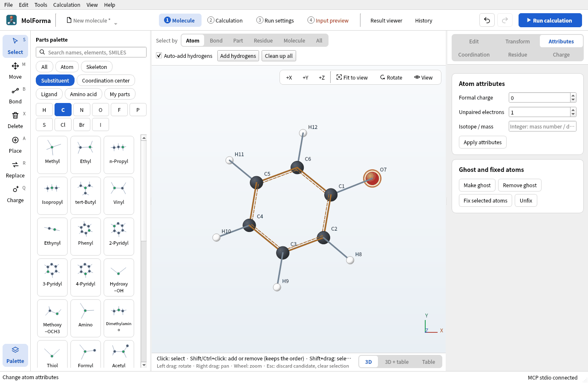Decrease the Unpaired electrons value

click(x=573, y=114)
